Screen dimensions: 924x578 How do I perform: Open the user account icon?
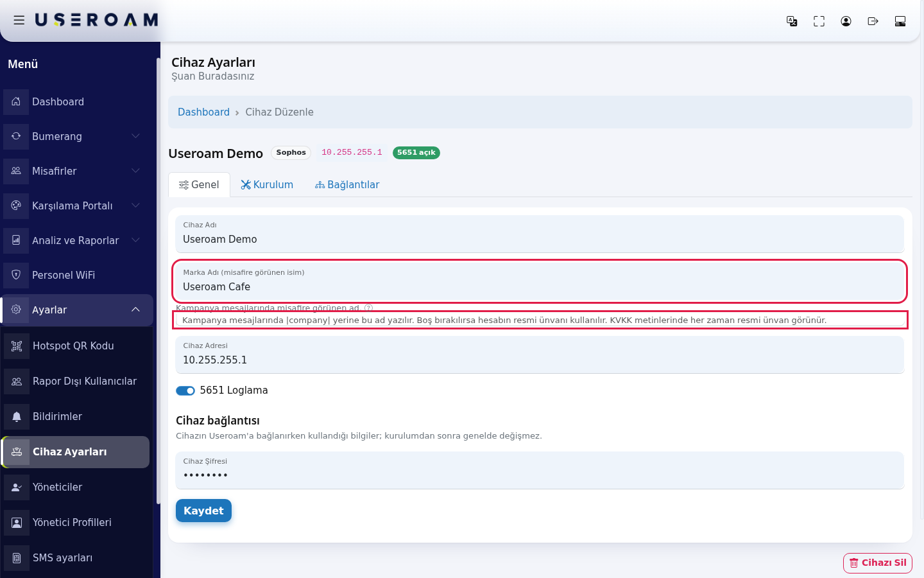[846, 21]
